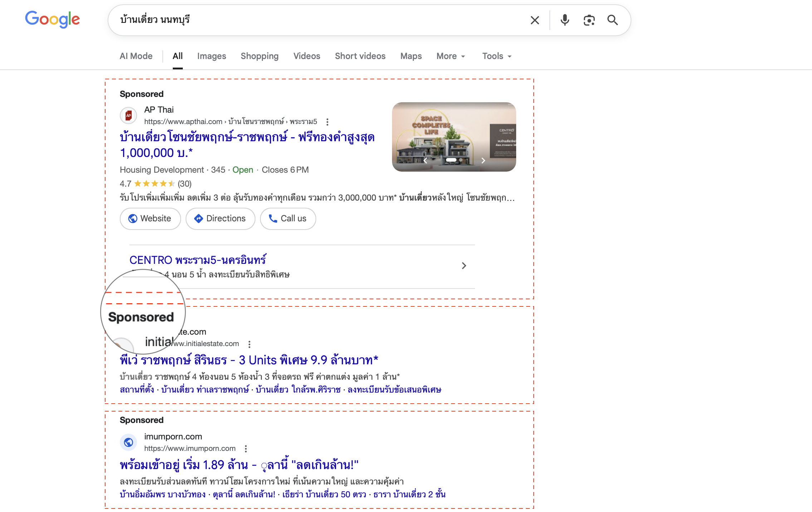
Task: Open the three-dot menu on the imumporn.com ad
Action: [246, 448]
